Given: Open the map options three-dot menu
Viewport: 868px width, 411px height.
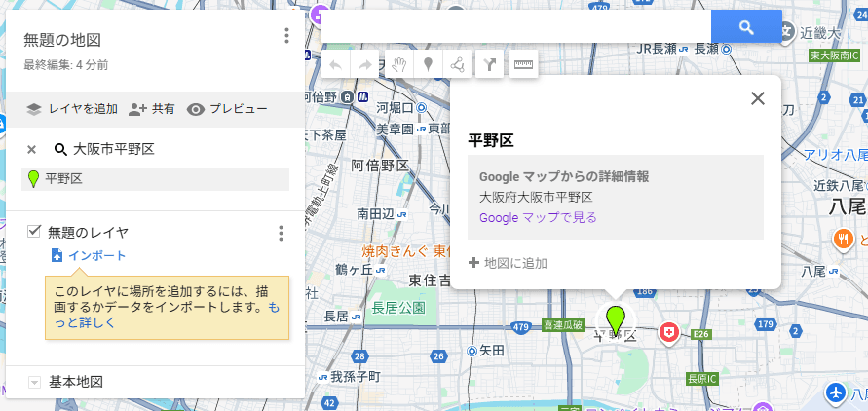Looking at the screenshot, I should tap(286, 36).
